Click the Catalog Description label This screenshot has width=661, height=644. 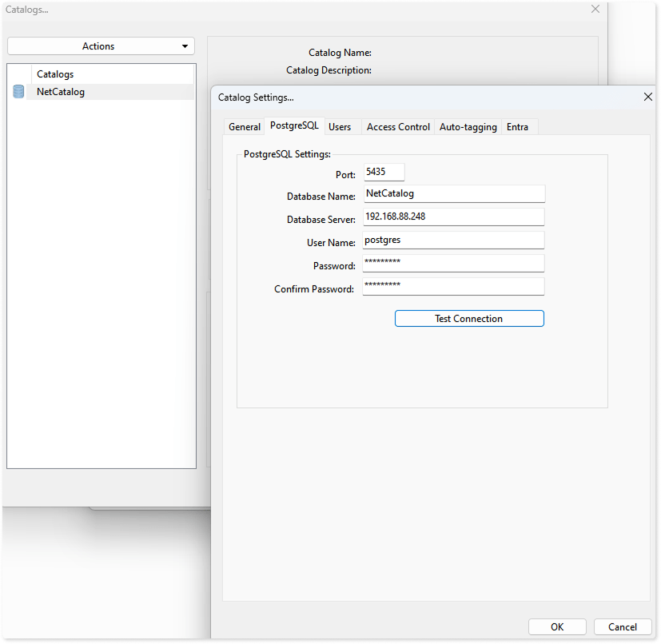click(329, 70)
